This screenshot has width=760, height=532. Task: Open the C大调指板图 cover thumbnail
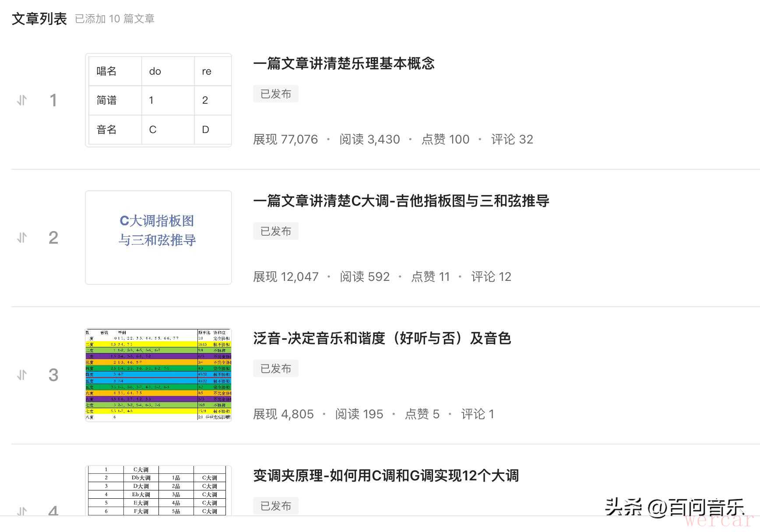158,238
